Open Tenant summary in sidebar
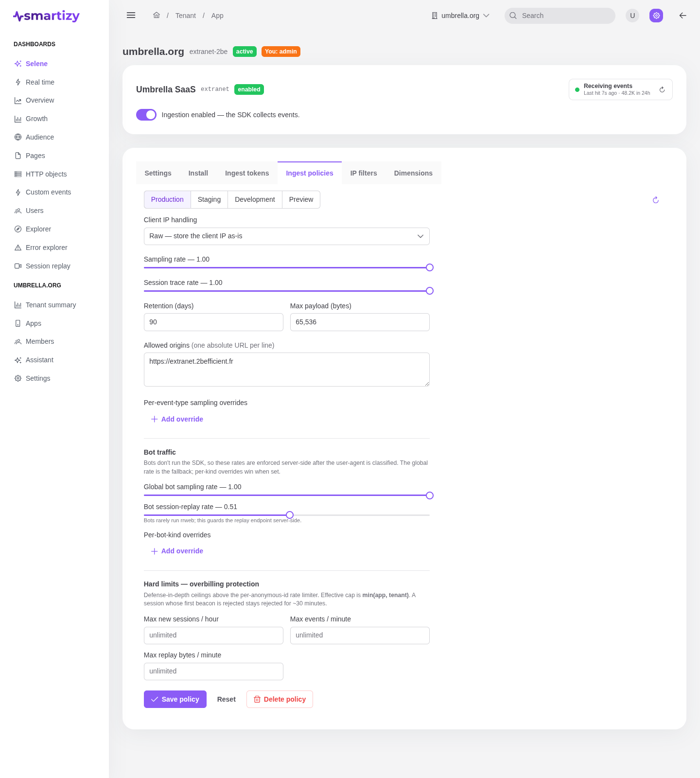This screenshot has height=778, width=700. tap(51, 305)
